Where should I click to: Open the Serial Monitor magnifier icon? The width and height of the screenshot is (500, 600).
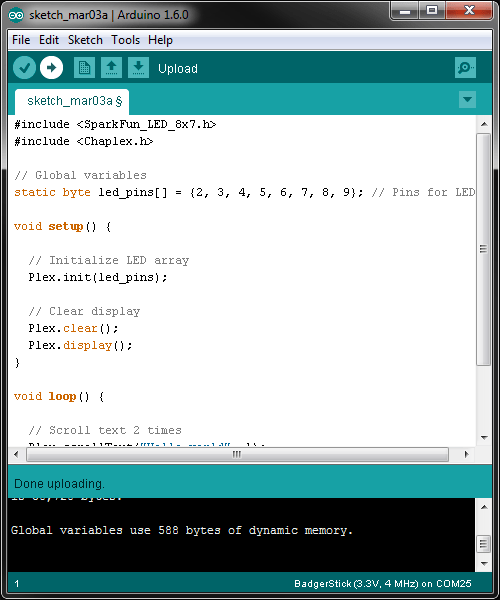click(x=465, y=68)
